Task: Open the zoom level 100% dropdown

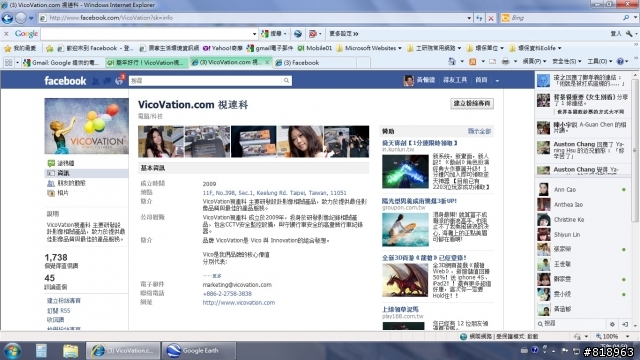Action: [628, 336]
